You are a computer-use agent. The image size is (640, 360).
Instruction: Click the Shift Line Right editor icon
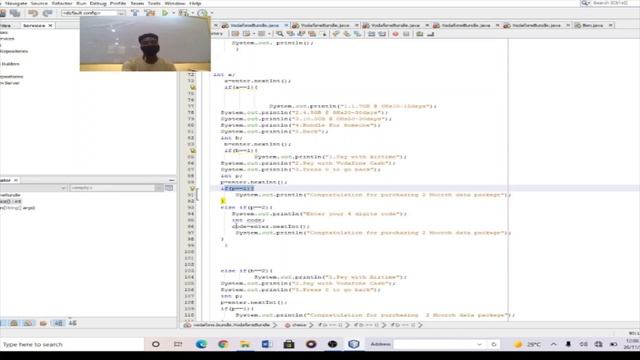click(x=382, y=34)
